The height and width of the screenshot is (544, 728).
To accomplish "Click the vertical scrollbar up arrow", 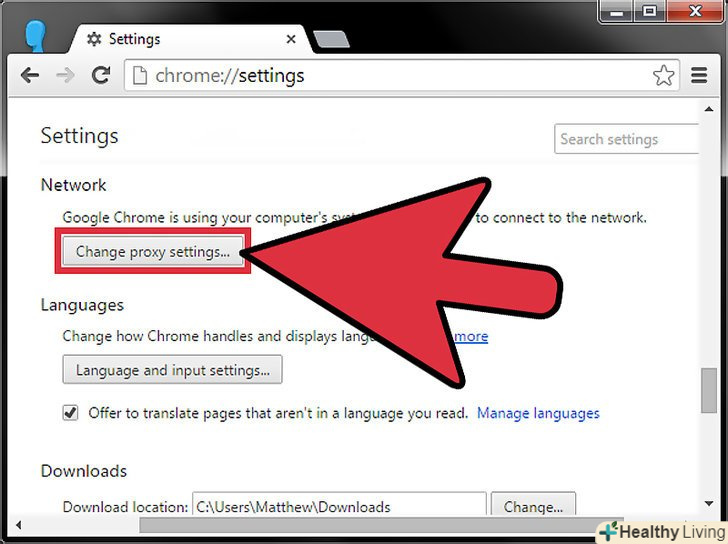I will 709,110.
